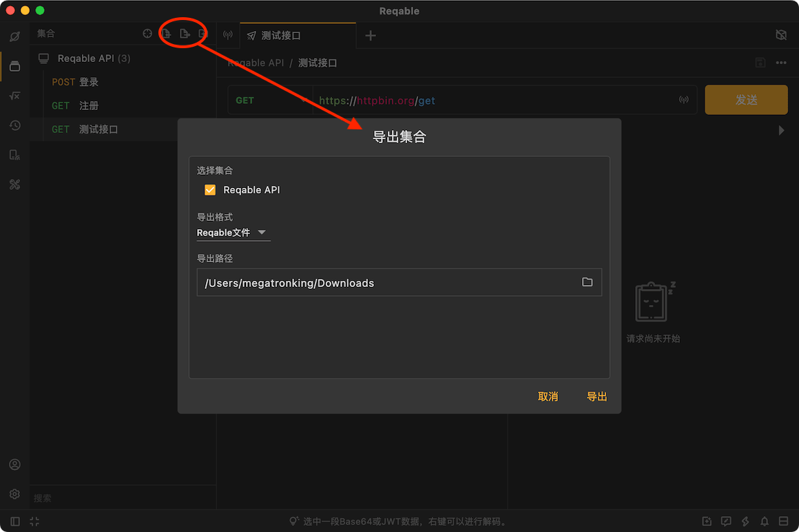Open the feedback chat icon in status bar
Screen dimensions: 799x532
tap(726, 521)
